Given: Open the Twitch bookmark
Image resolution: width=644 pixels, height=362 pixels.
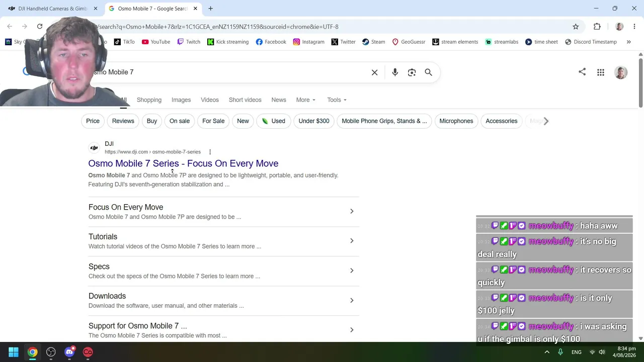Looking at the screenshot, I should pos(189,42).
